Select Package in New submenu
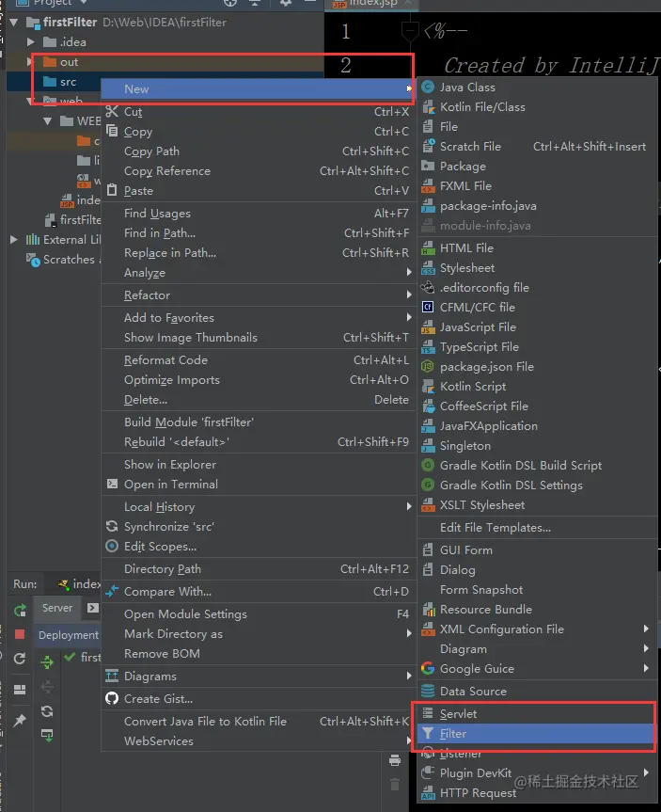Screen dimensions: 661x812 coord(536,167)
